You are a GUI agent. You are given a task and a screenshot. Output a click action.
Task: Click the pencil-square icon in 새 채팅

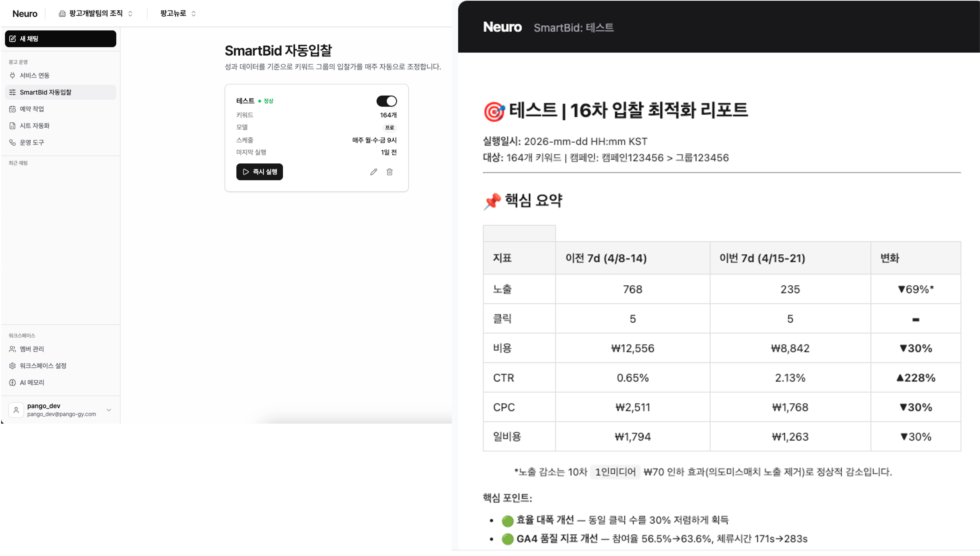(x=13, y=39)
